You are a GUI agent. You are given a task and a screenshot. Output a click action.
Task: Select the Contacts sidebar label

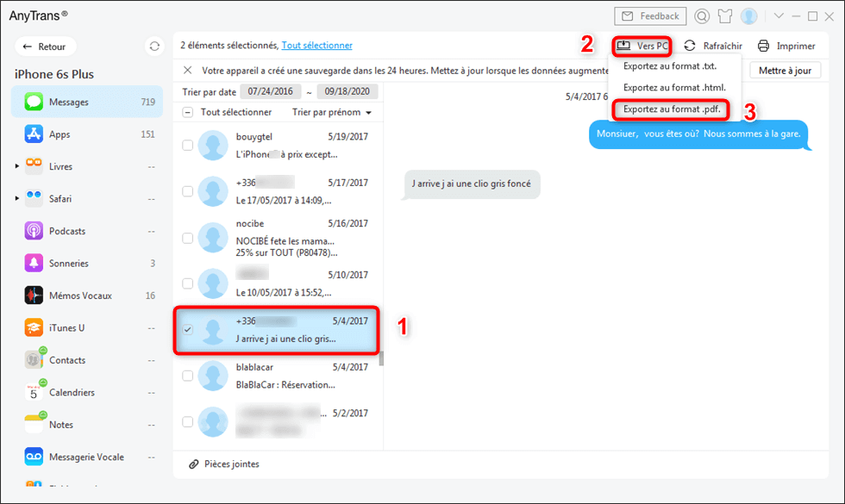[x=67, y=360]
